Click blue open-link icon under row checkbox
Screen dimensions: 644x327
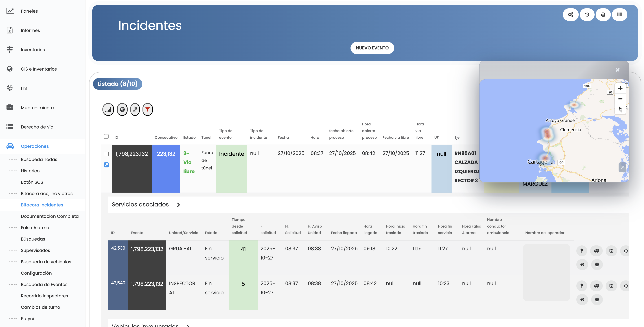click(x=106, y=165)
